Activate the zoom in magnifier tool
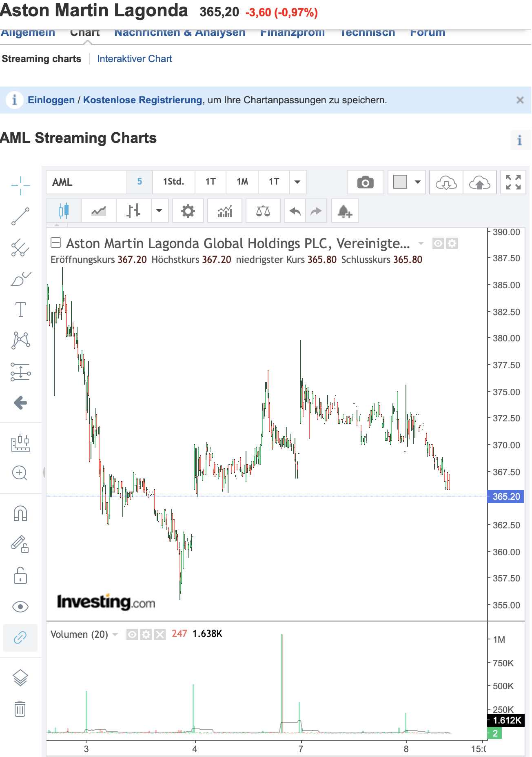 (x=20, y=473)
